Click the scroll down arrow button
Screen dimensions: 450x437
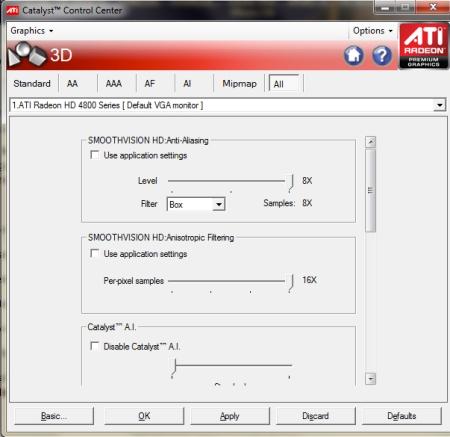370,379
